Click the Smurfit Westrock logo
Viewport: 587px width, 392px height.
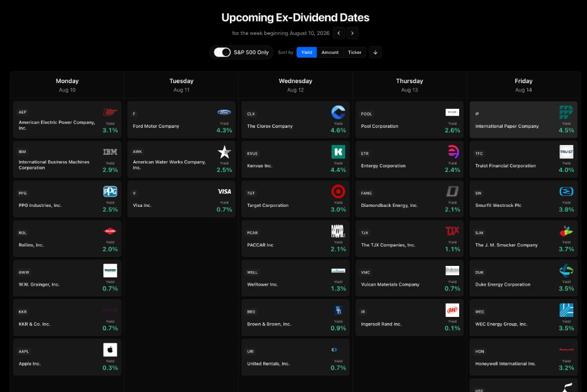pyautogui.click(x=566, y=191)
